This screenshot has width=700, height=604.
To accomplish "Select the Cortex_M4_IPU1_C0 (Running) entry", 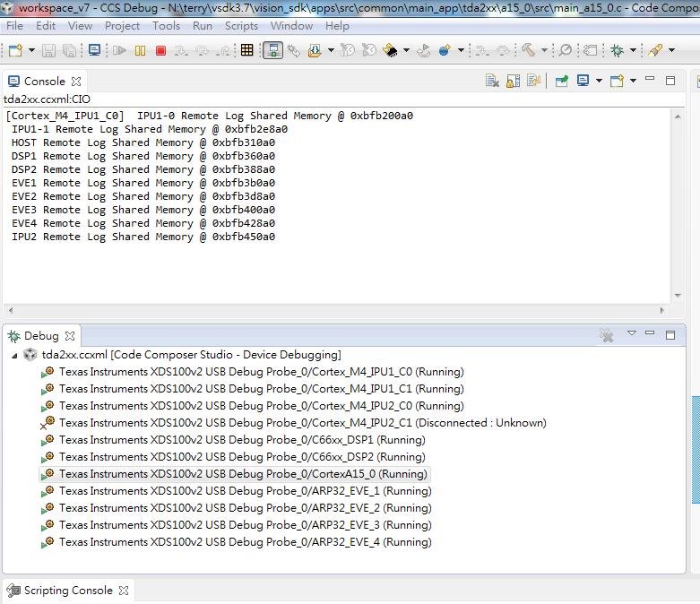I will (x=252, y=372).
